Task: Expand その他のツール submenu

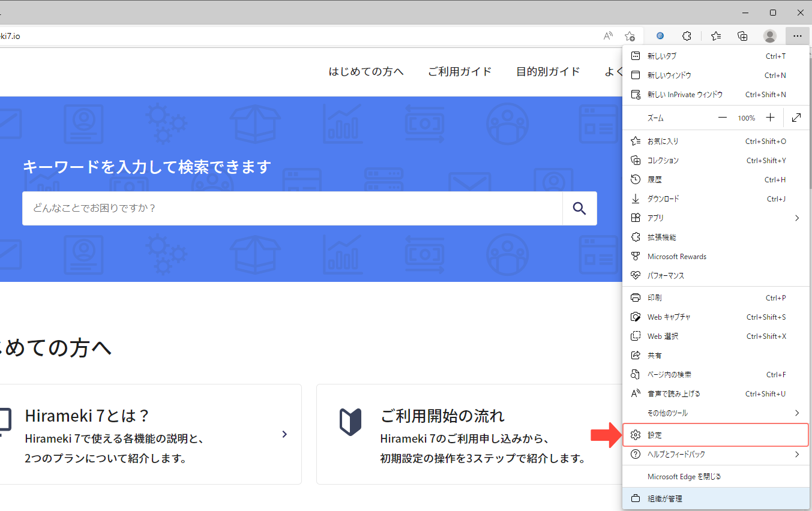Action: (x=716, y=413)
